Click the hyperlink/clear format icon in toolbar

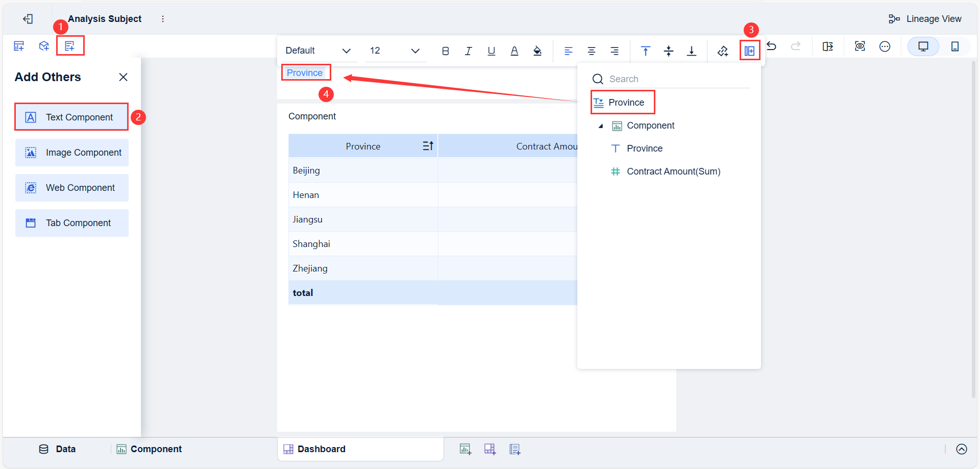click(723, 51)
